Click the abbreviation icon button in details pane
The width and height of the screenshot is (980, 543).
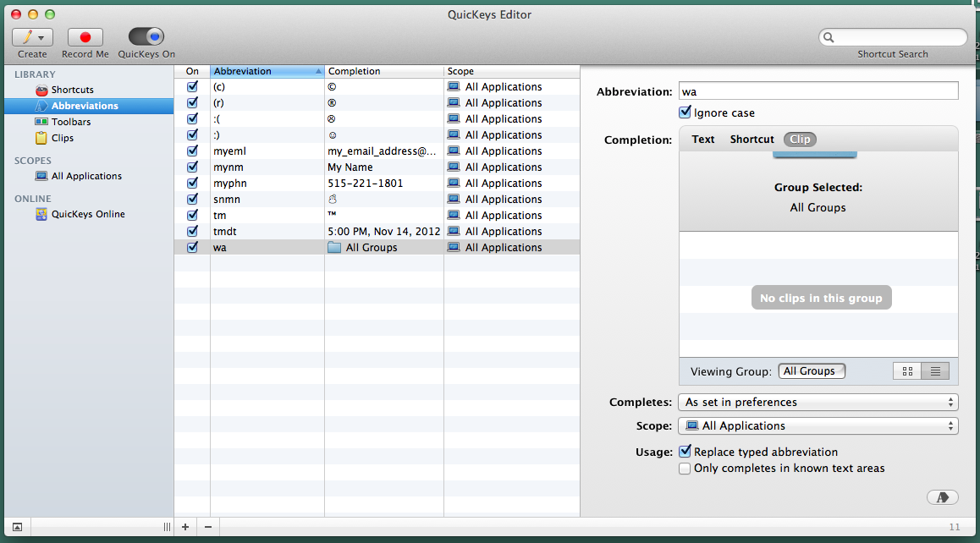click(x=943, y=497)
